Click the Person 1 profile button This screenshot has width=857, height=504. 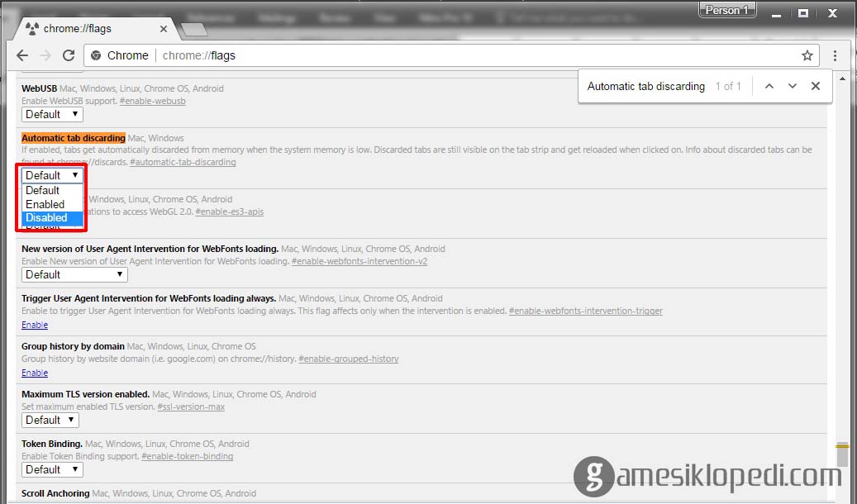[x=727, y=11]
